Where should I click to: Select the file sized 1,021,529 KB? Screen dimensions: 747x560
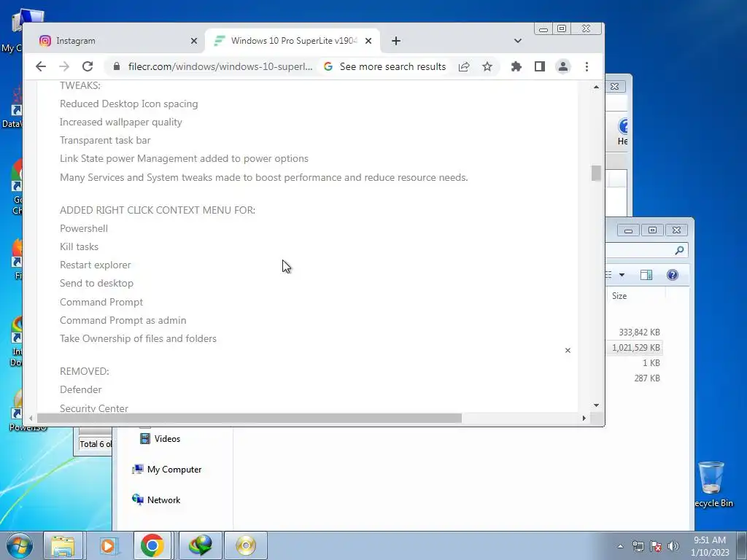[636, 348]
